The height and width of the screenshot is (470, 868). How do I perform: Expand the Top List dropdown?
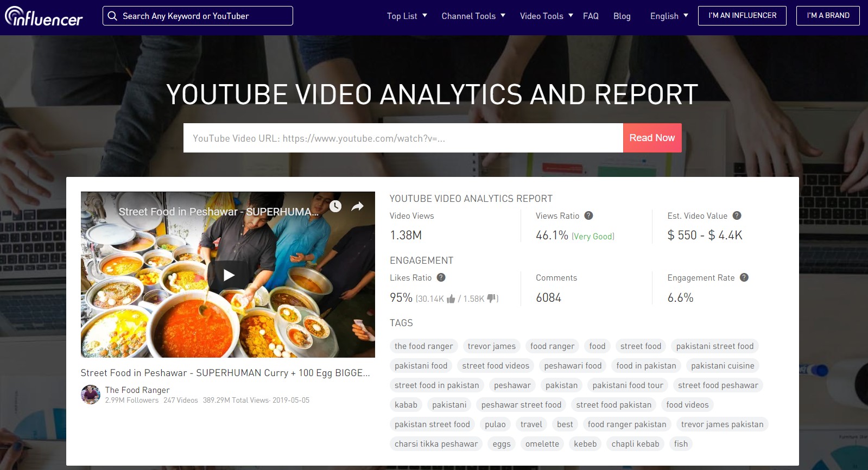pyautogui.click(x=407, y=16)
